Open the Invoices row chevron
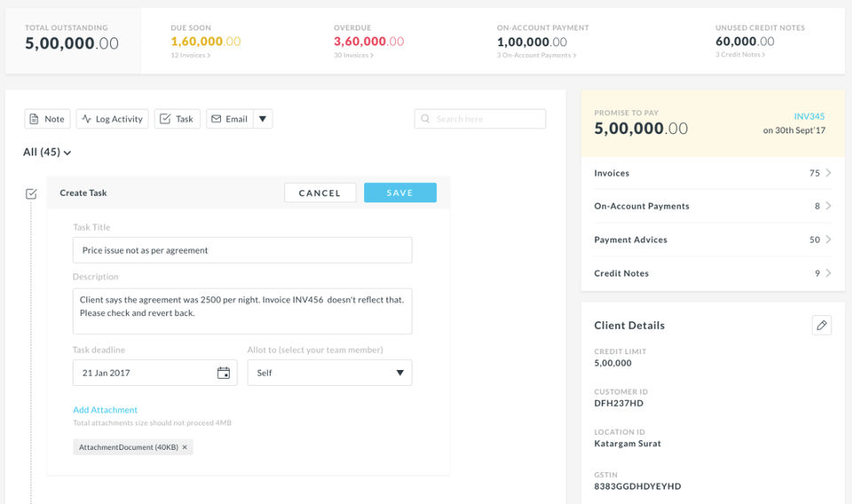852x504 pixels. (828, 173)
